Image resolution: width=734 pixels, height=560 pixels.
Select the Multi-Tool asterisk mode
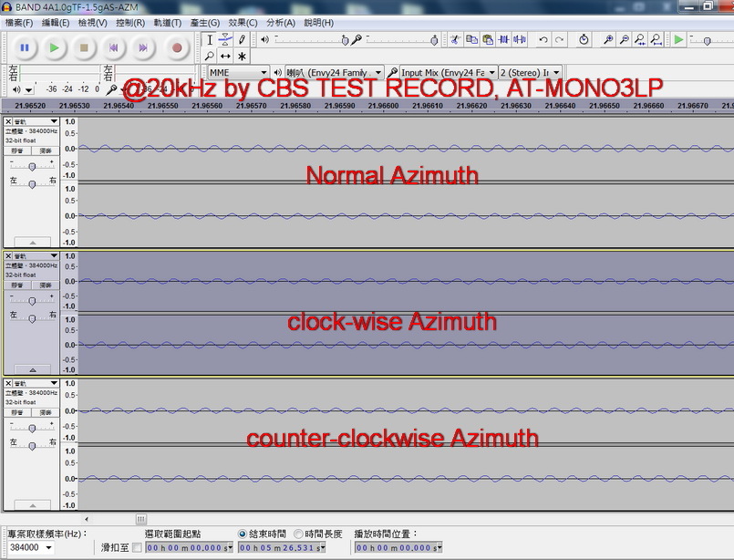242,57
